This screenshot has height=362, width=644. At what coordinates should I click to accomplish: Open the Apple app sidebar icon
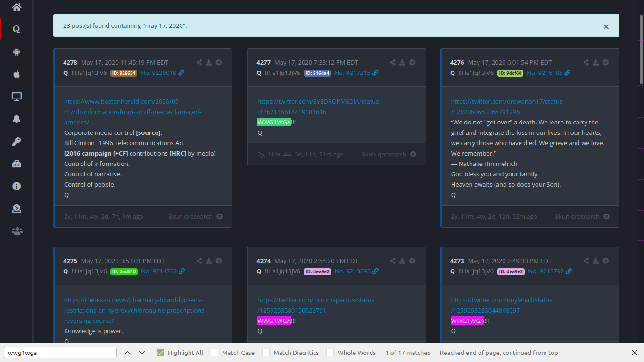17,74
